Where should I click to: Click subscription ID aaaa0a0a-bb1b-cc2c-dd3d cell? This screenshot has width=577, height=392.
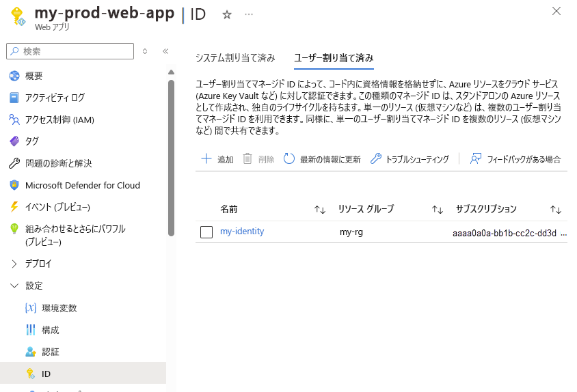(505, 233)
